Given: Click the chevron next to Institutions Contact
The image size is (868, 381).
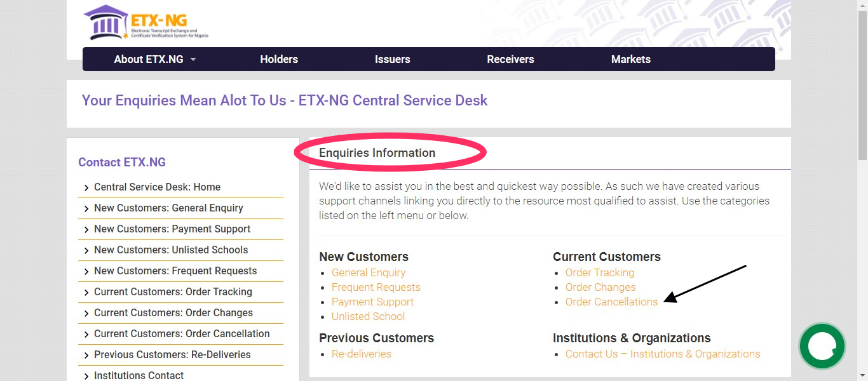Looking at the screenshot, I should 86,375.
